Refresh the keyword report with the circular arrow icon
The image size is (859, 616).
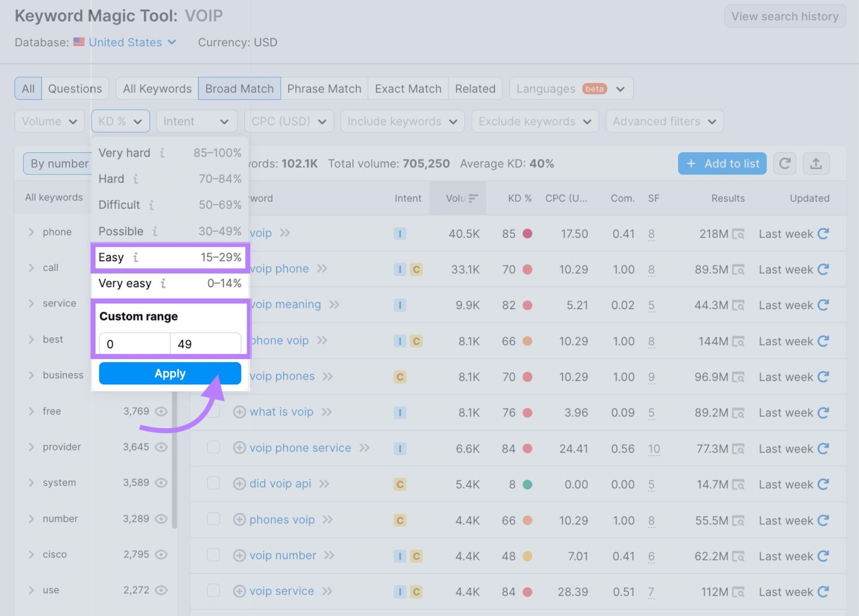pos(784,164)
